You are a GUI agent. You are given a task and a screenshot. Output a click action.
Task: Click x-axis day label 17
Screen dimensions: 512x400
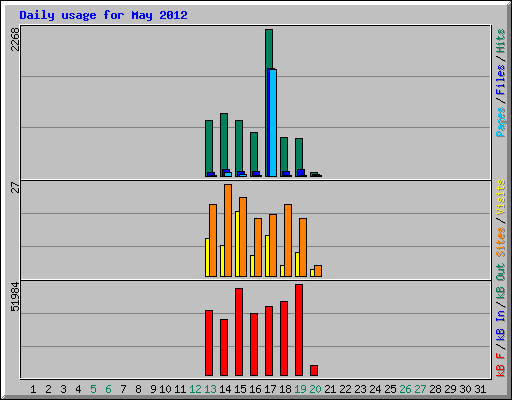click(x=270, y=389)
